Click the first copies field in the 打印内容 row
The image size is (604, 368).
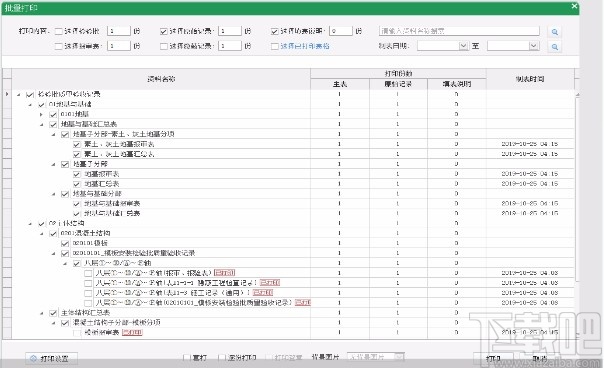[119, 31]
